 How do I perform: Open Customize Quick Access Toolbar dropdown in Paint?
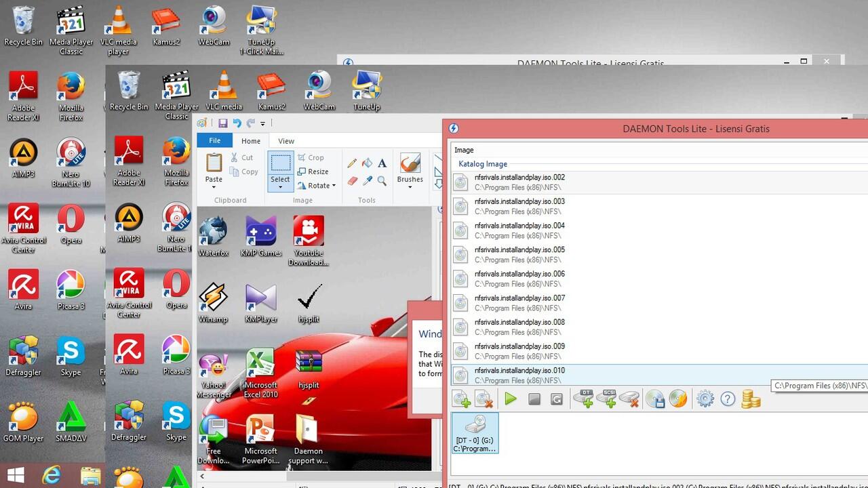coord(262,123)
